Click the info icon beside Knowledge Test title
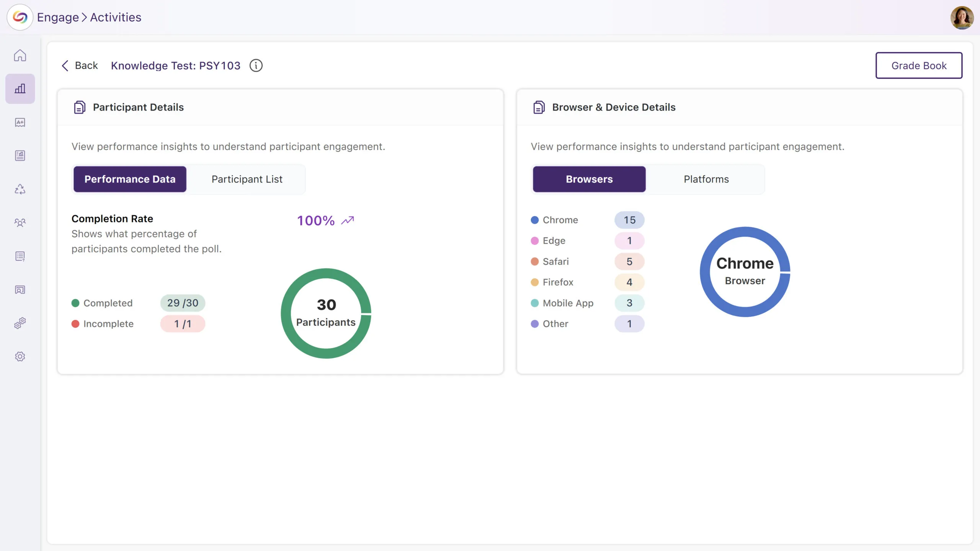Image resolution: width=980 pixels, height=551 pixels. click(x=256, y=66)
